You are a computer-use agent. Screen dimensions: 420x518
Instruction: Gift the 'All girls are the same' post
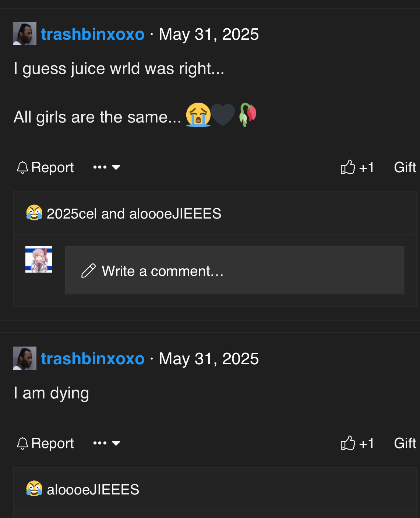click(405, 167)
